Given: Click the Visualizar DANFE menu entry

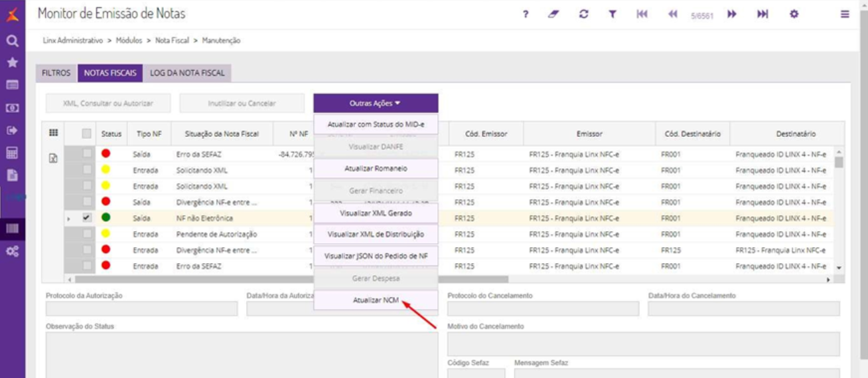Looking at the screenshot, I should (376, 146).
